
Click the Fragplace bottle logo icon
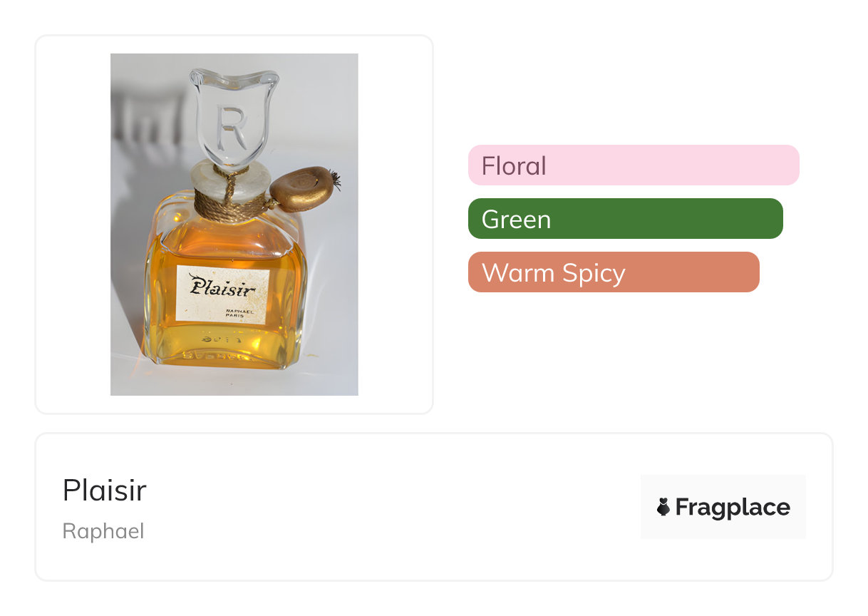tap(663, 507)
